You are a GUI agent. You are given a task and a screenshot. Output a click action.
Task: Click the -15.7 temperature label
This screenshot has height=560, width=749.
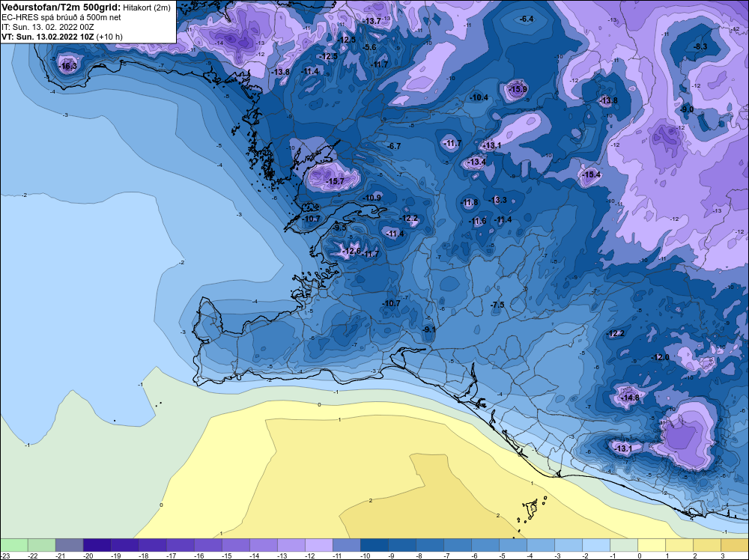335,181
